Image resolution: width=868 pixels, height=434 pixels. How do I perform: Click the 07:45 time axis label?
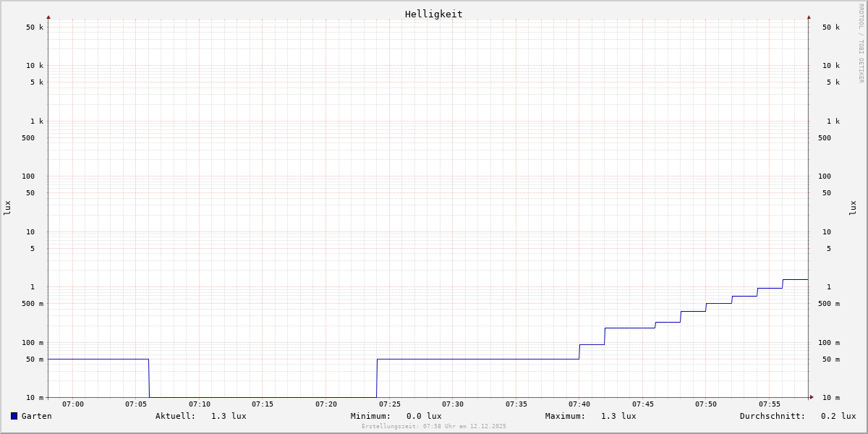pos(643,404)
